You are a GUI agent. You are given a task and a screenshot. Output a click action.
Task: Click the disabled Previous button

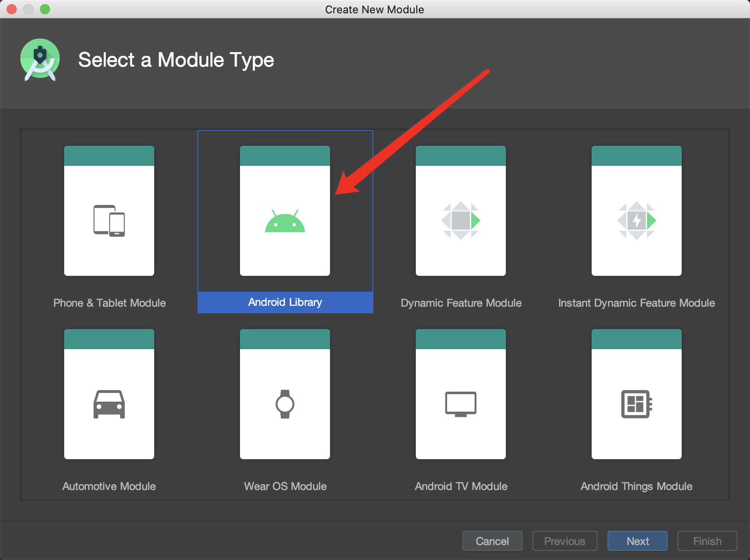[565, 541]
